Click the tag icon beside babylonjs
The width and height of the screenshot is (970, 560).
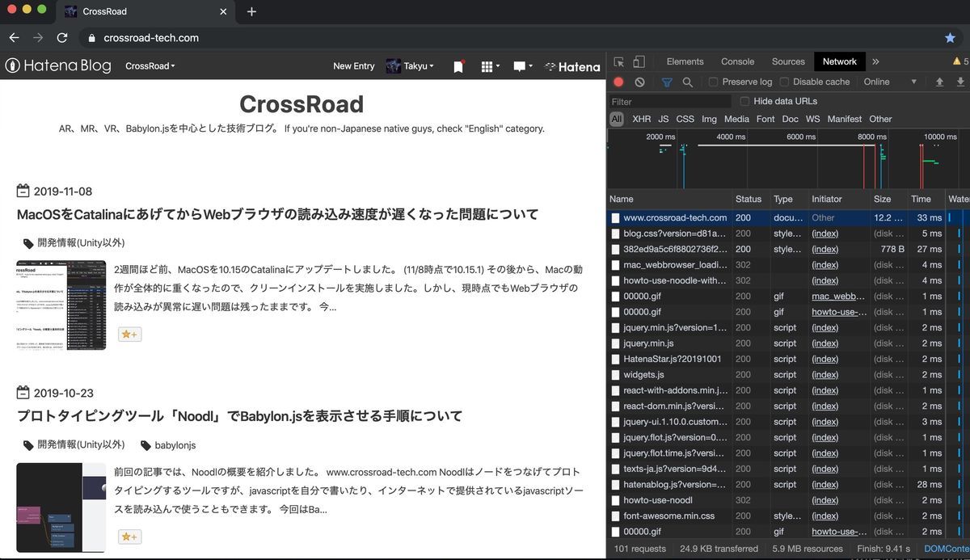(145, 445)
